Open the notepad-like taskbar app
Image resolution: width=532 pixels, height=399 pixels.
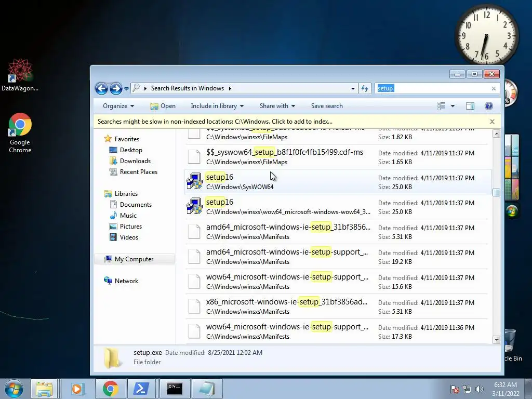pos(207,389)
